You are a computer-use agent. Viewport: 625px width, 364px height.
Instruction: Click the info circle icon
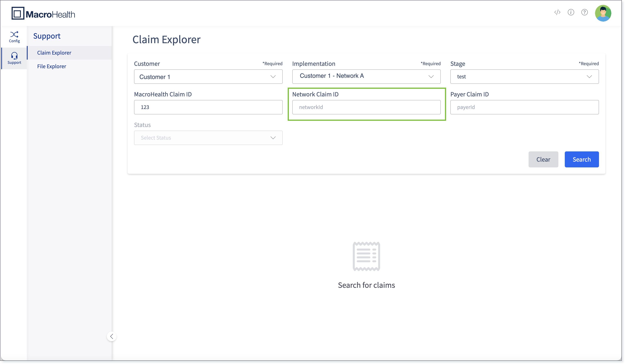[x=571, y=12]
